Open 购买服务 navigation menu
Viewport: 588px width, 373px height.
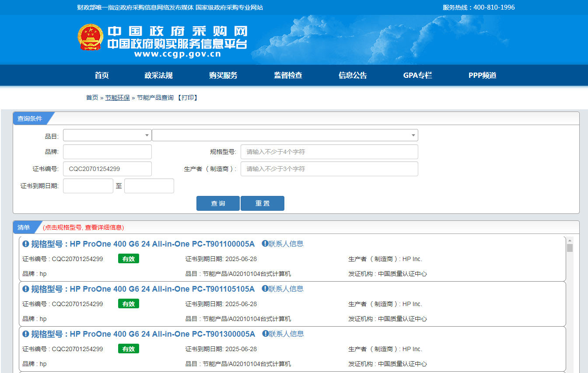[x=223, y=75]
